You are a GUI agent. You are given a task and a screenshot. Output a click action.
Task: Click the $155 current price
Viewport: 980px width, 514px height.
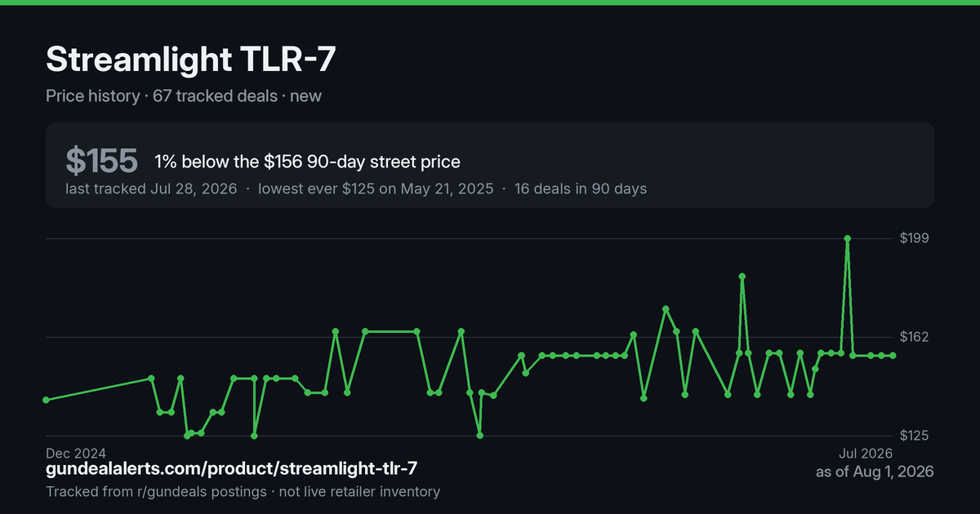101,162
